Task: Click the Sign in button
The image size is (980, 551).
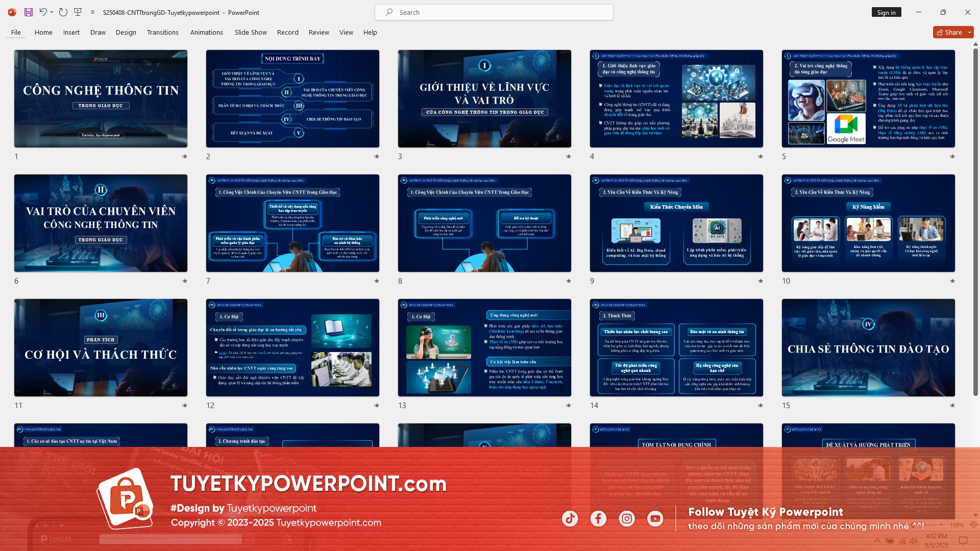Action: [x=886, y=12]
